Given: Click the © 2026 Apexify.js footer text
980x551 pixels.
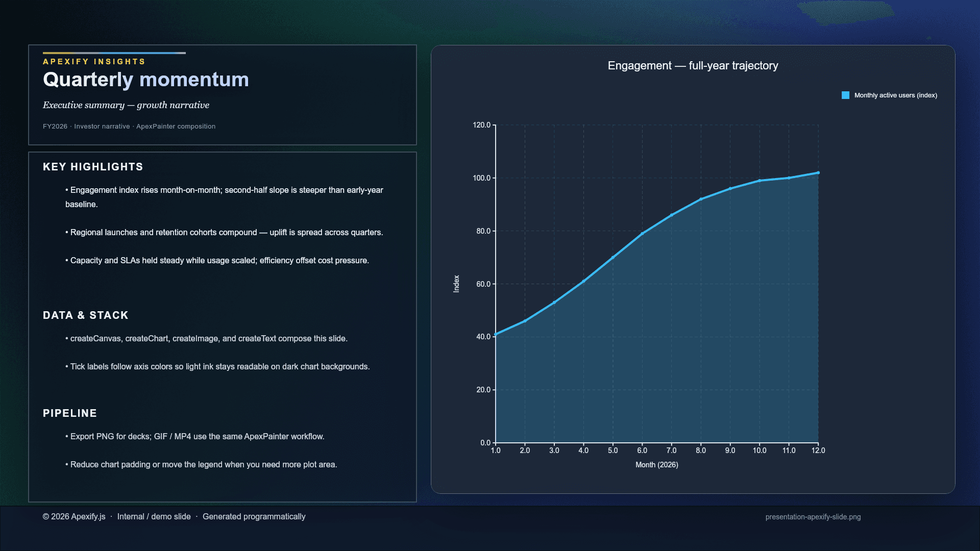Looking at the screenshot, I should [74, 517].
